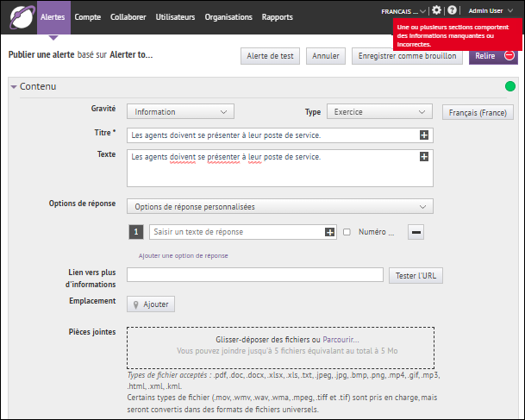This screenshot has height=420, width=525.
Task: Click the BlackBerry AtHoc globe logo
Action: [x=22, y=16]
